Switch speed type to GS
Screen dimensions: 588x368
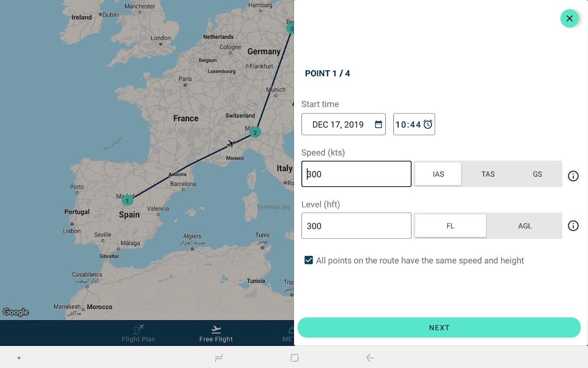pos(537,174)
